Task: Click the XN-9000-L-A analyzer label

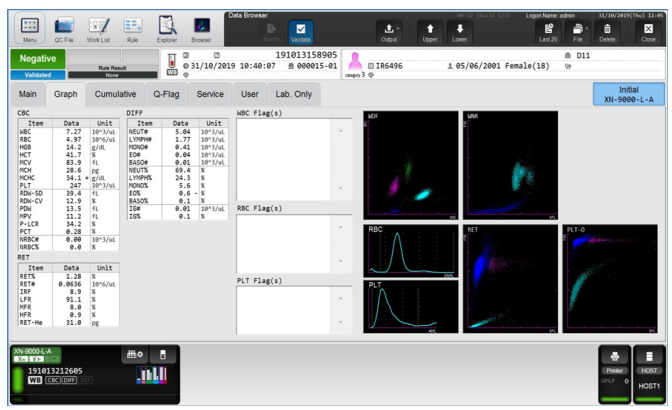Action: 36,355
